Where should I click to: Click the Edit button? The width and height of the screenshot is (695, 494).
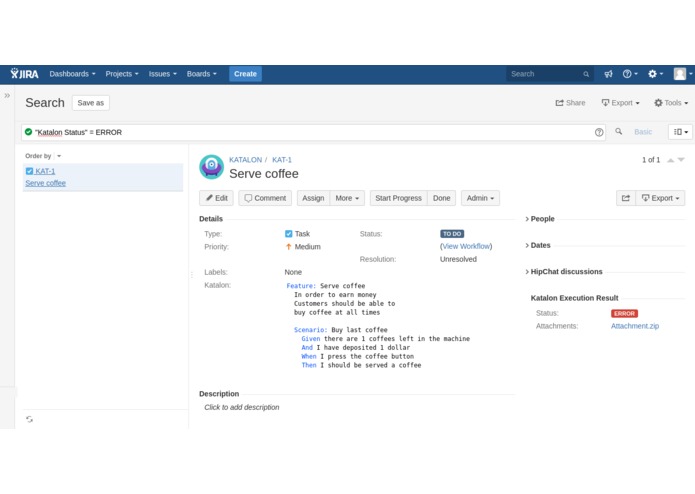(x=216, y=198)
